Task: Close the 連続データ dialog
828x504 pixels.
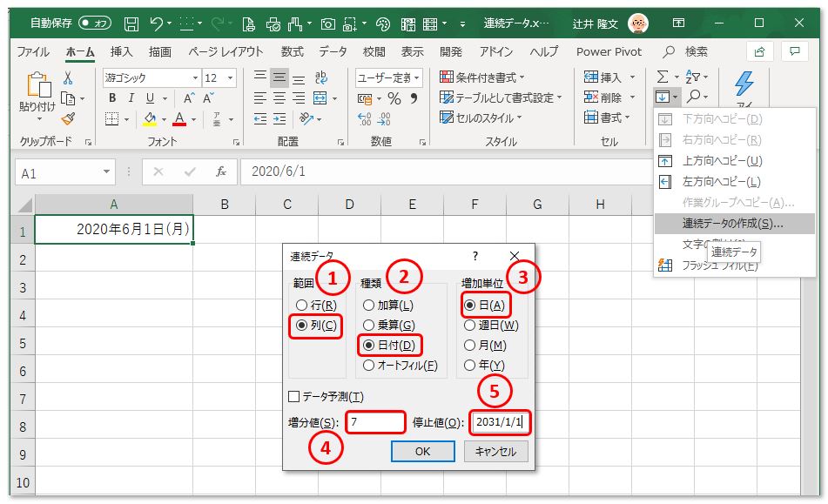Action: tap(515, 257)
